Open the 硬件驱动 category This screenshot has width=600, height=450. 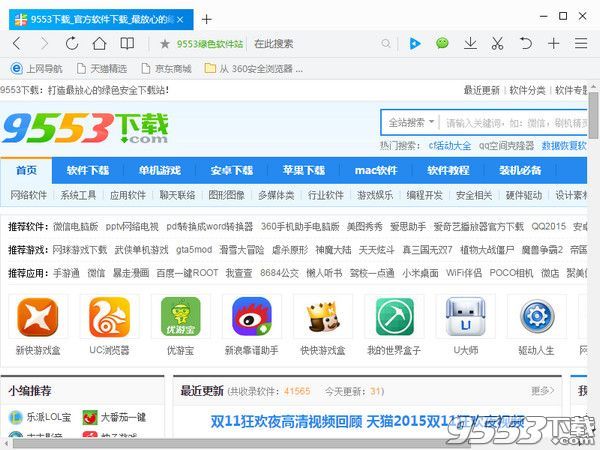pos(523,195)
